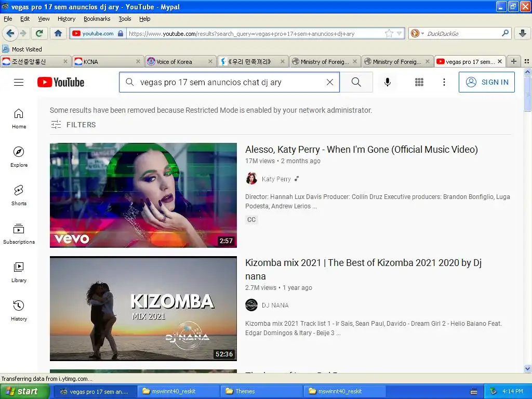Open the DuckDuckGo search engine selector
Screen dimensions: 532x399
tap(417, 33)
